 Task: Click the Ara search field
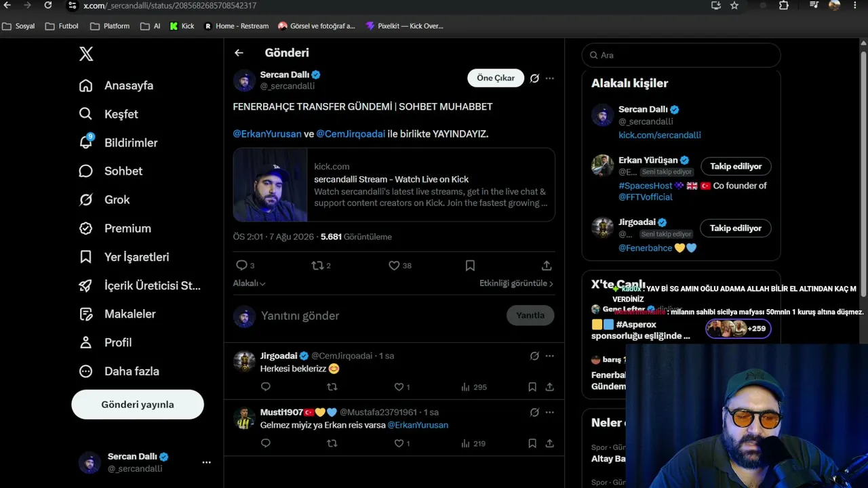click(x=682, y=55)
